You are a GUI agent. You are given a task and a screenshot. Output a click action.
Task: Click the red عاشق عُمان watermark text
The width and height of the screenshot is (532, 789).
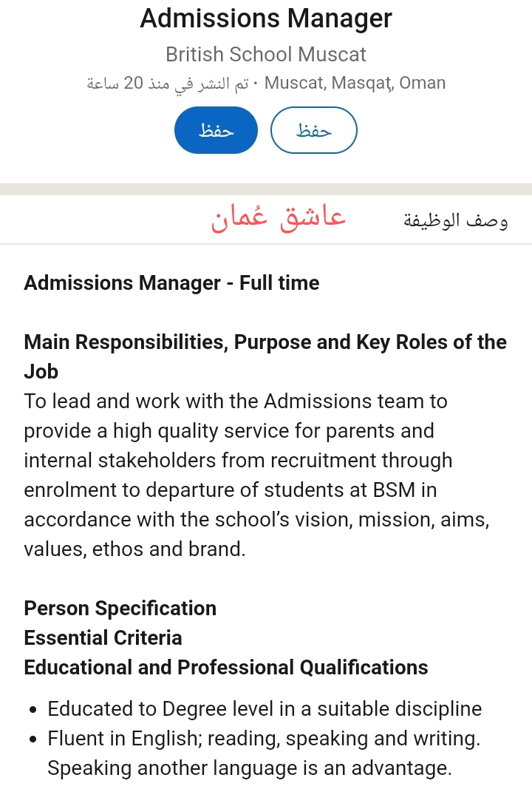click(279, 218)
